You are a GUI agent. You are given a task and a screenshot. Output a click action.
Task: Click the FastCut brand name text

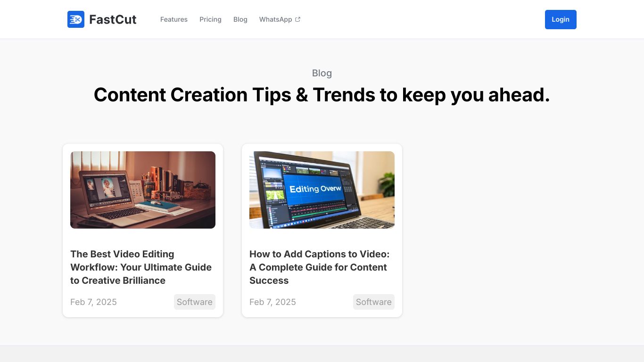click(113, 19)
